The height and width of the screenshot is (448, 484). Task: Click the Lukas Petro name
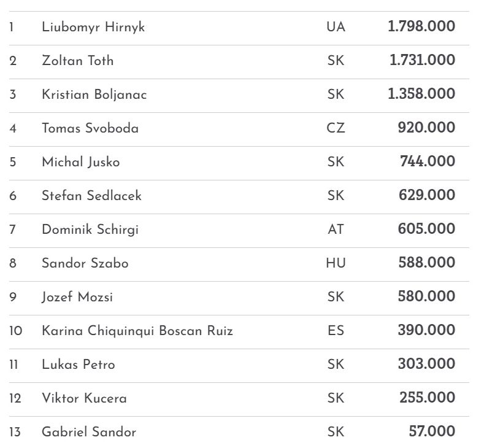point(78,365)
